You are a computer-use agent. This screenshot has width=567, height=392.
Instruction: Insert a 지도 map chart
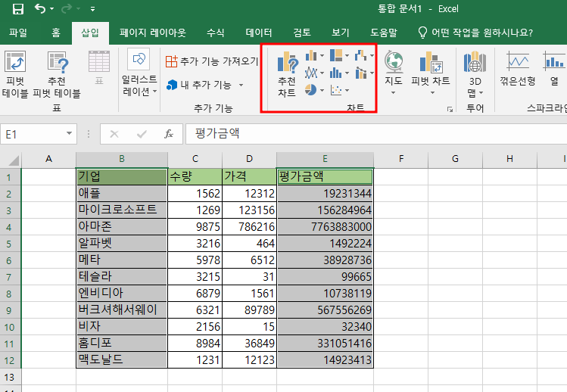click(394, 73)
